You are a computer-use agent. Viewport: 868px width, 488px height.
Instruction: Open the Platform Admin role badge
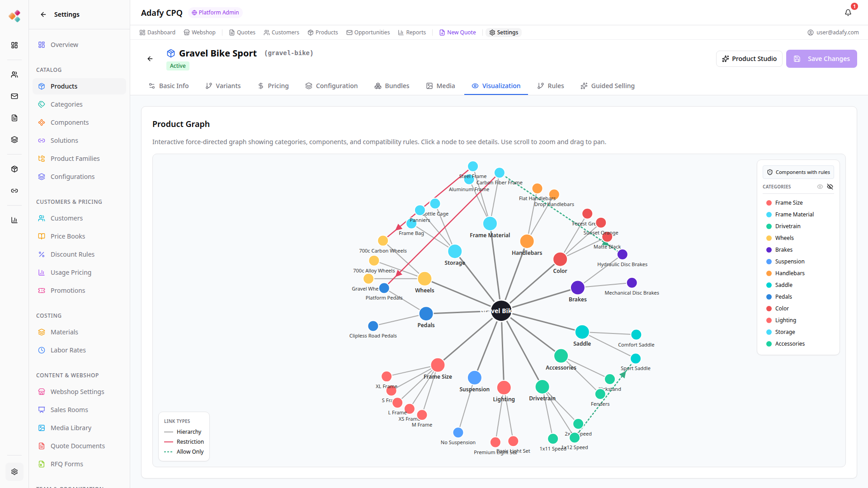[x=215, y=13]
